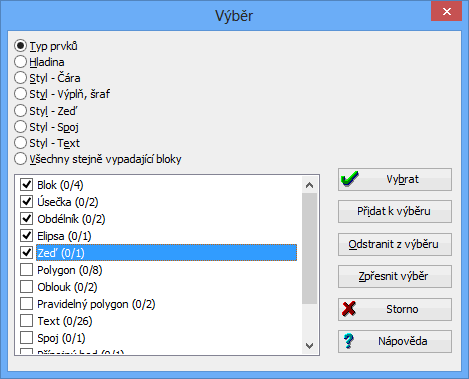469x379 pixels.
Task: Uncheck the Blok (0/4) checkbox
Action: tap(26, 185)
